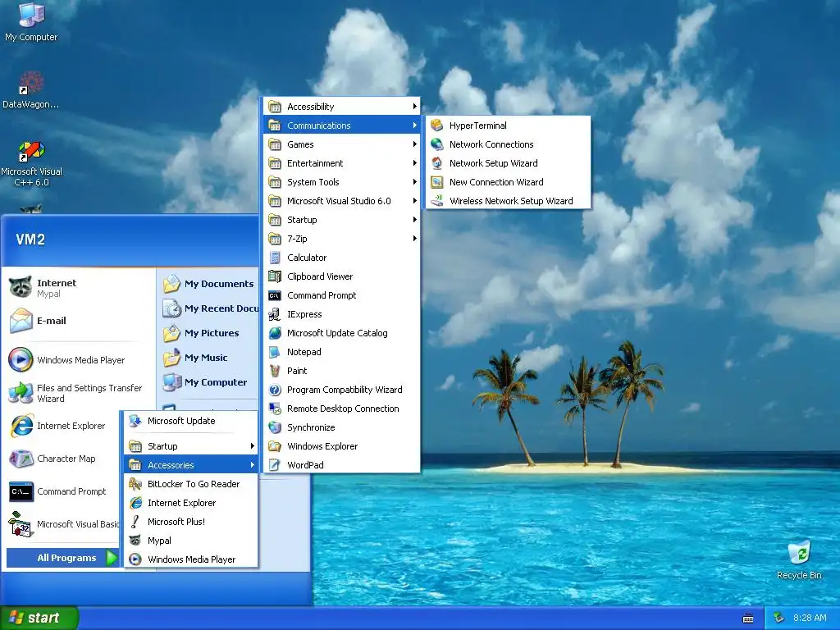The image size is (840, 630).
Task: Open Character Map from pinned list
Action: point(62,459)
